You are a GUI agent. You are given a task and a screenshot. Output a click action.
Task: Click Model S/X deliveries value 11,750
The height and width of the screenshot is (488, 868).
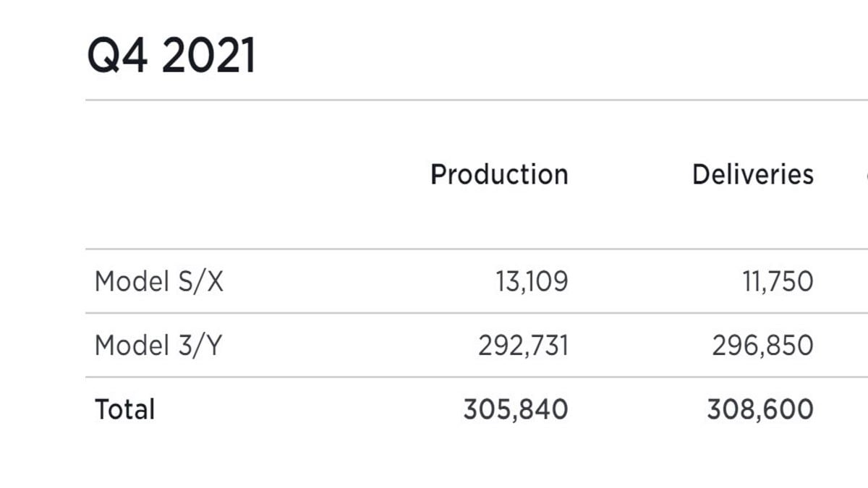coord(778,281)
